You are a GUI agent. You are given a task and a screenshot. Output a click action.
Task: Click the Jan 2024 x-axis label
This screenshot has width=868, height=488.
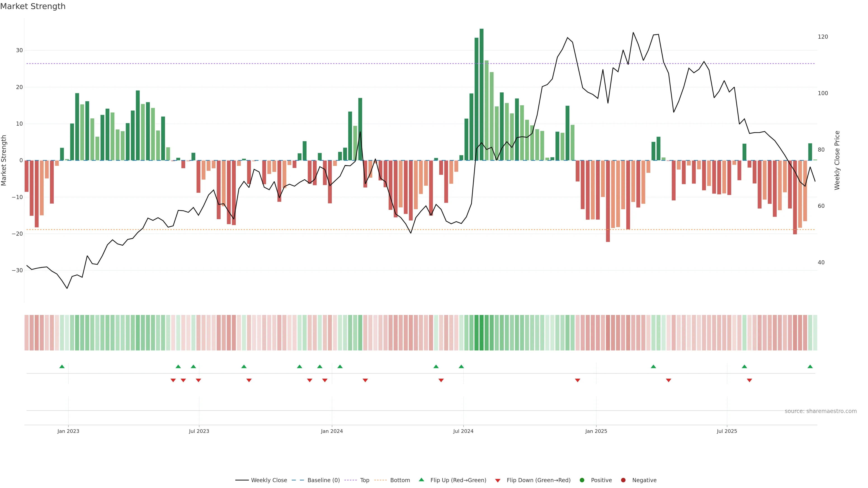tap(332, 431)
